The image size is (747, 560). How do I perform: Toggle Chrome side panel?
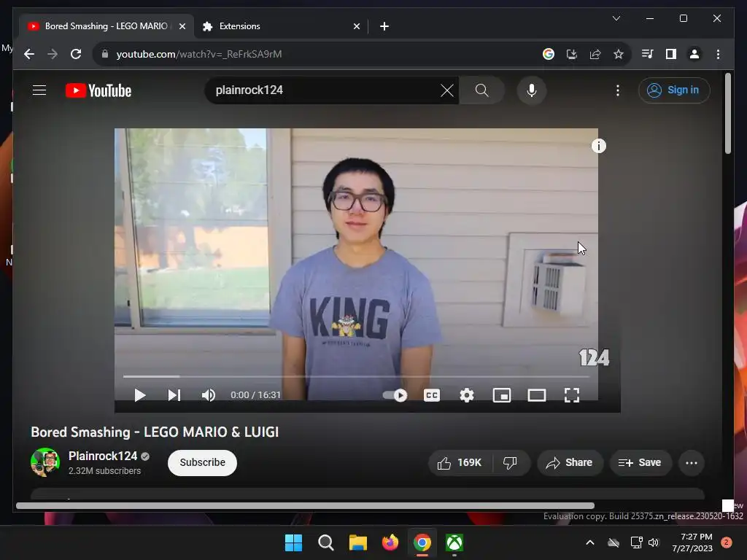tap(671, 54)
